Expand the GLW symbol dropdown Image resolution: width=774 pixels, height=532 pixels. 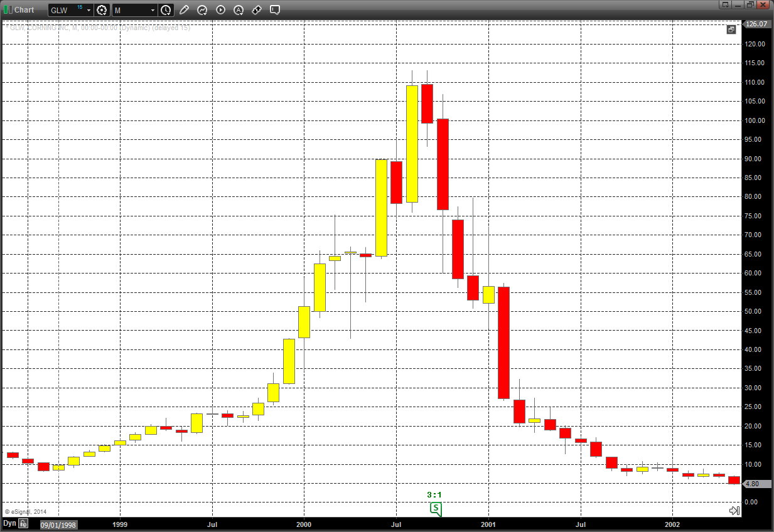[x=89, y=10]
